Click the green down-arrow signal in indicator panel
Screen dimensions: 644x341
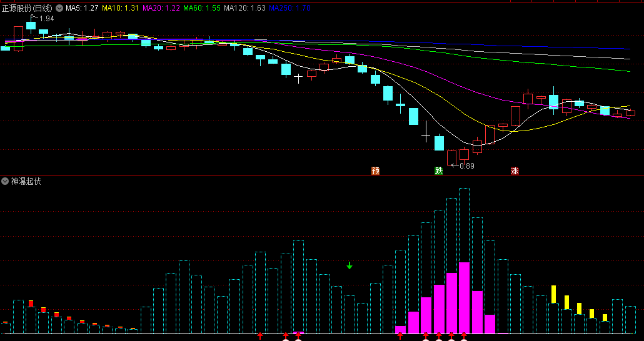coord(350,265)
